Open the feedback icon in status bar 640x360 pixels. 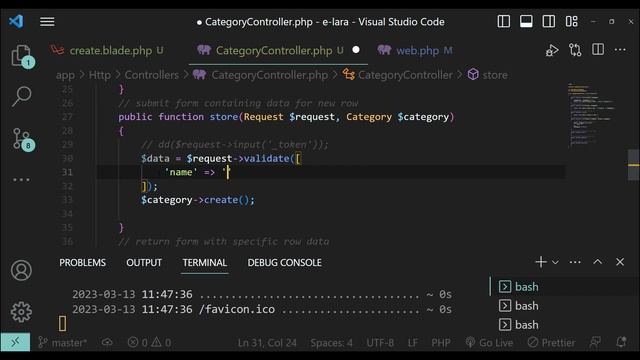pyautogui.click(x=595, y=342)
